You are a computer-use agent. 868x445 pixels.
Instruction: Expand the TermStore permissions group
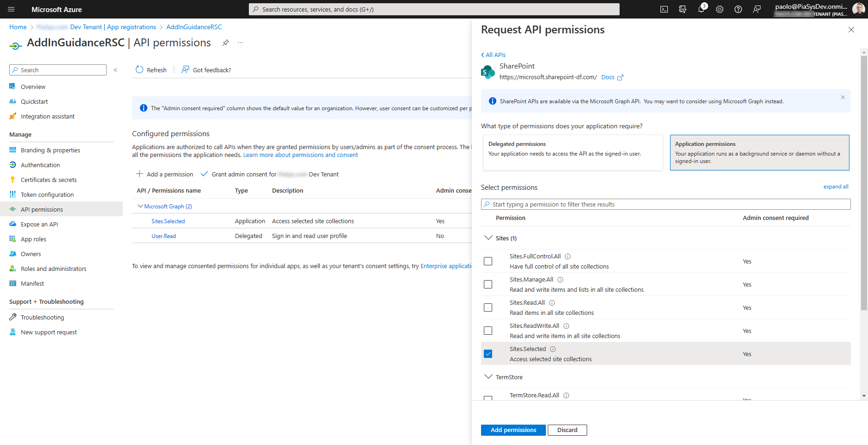(x=488, y=376)
